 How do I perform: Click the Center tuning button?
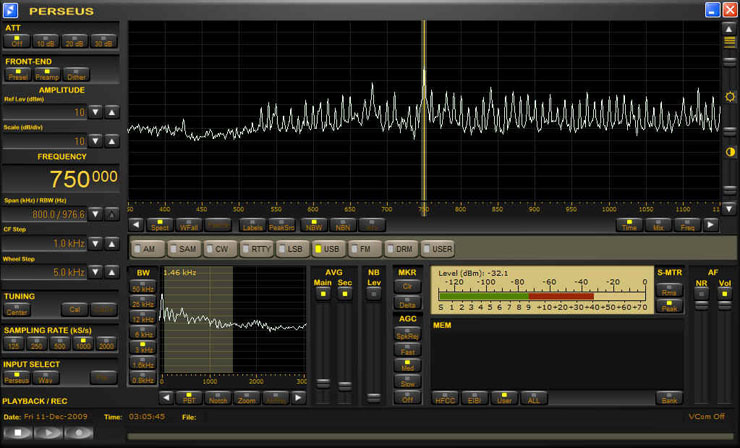tap(17, 310)
